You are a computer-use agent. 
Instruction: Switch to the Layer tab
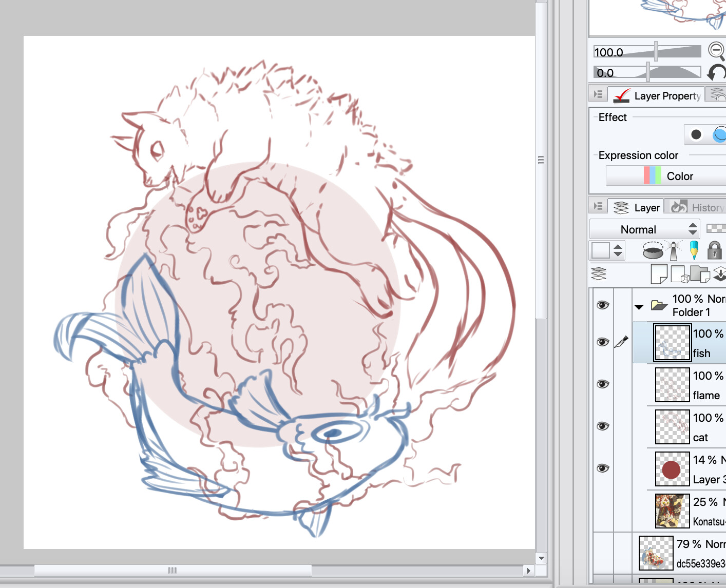click(636, 207)
